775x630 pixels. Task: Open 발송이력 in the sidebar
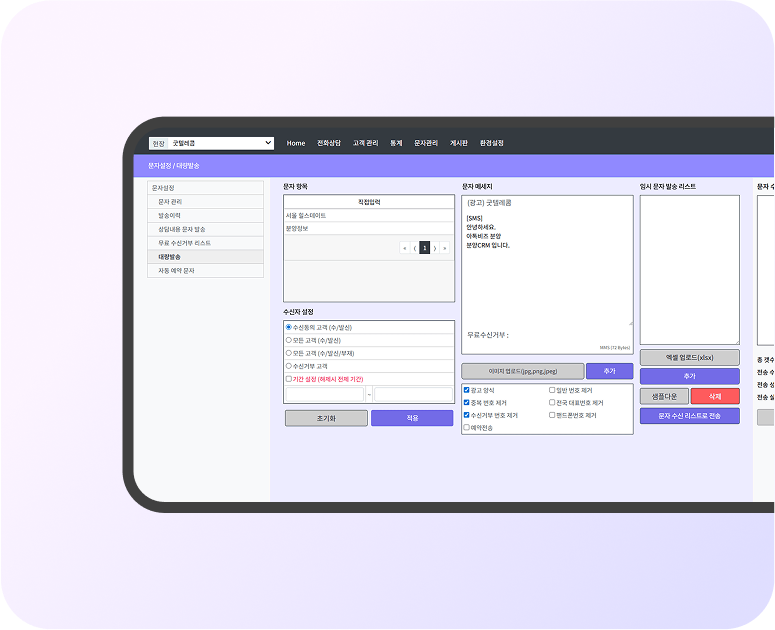coord(169,215)
